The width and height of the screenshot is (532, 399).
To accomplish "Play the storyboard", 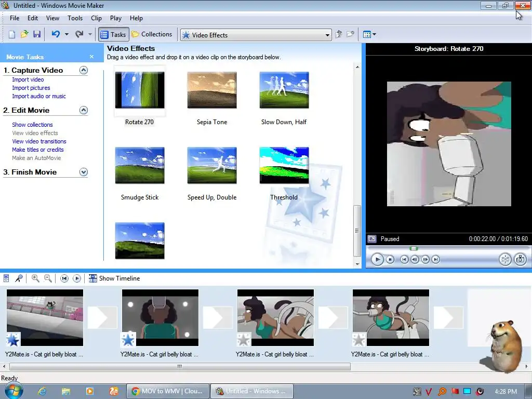I will pyautogui.click(x=77, y=278).
